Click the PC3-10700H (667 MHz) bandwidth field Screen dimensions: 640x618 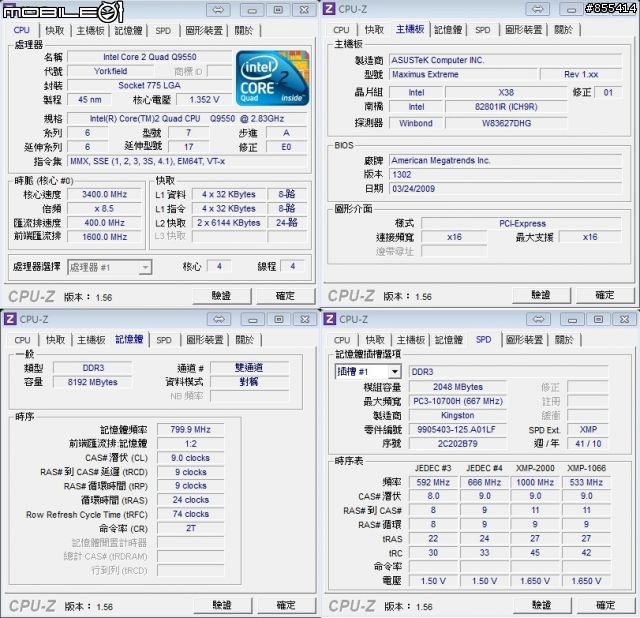458,401
